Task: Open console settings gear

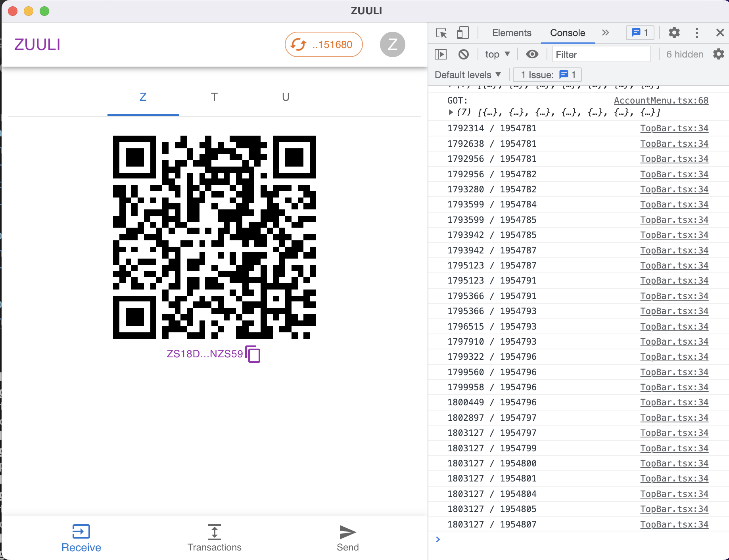Action: pyautogui.click(x=719, y=54)
